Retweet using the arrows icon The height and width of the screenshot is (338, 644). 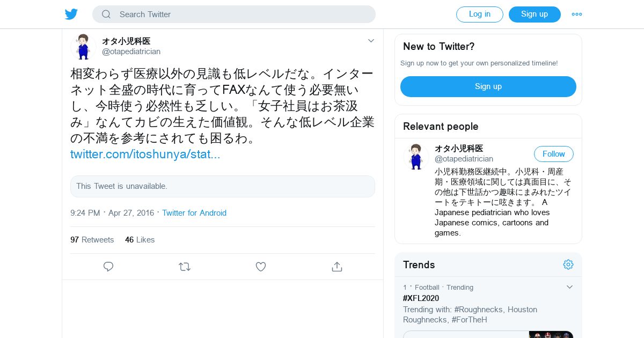(185, 267)
